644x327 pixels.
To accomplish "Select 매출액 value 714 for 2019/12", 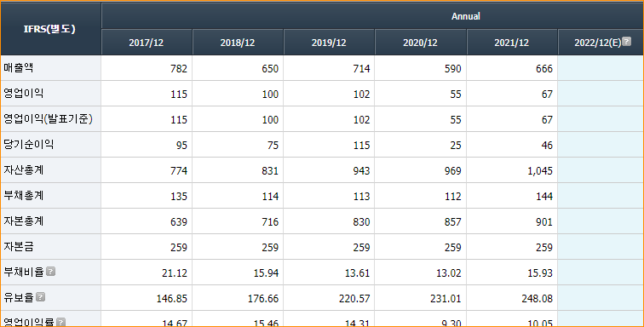I will click(x=361, y=69).
